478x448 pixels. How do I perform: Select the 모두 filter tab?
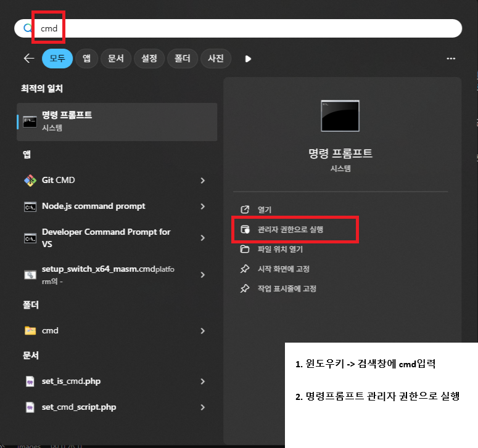click(57, 58)
